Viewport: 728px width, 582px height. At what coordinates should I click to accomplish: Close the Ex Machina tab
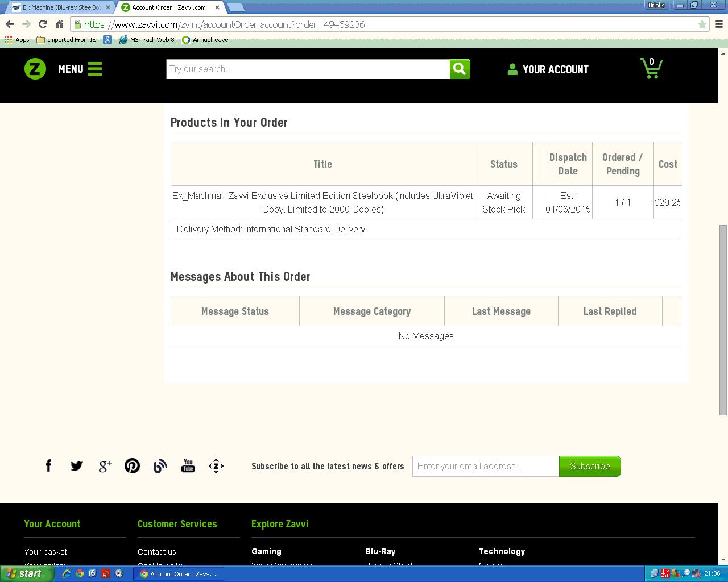point(108,7)
